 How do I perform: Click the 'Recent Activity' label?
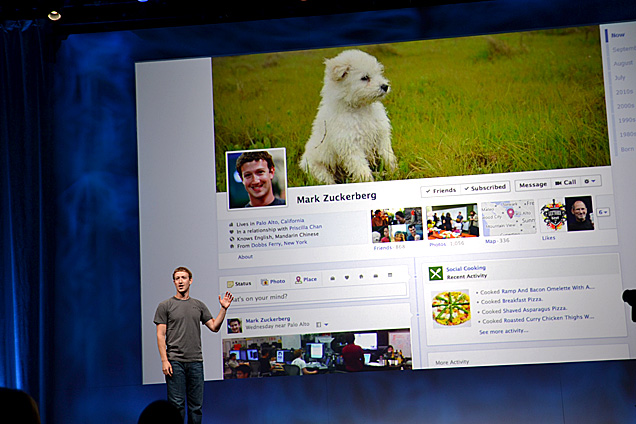[467, 276]
